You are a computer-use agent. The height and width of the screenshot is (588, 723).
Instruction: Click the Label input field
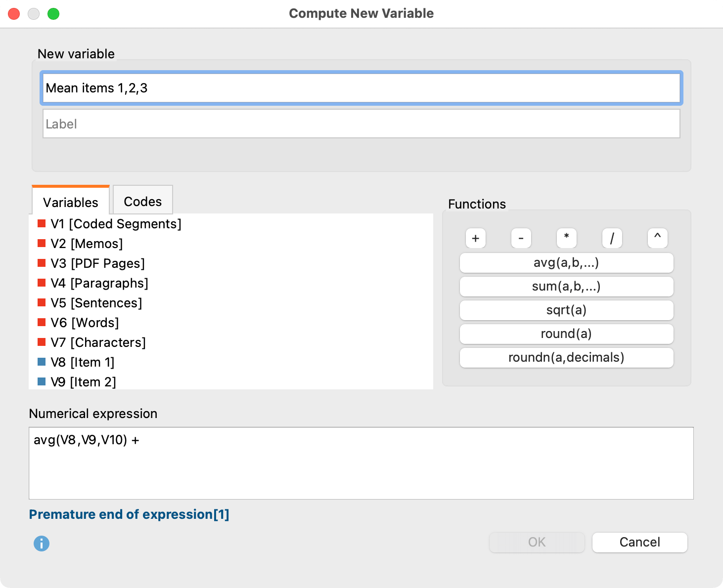point(361,124)
